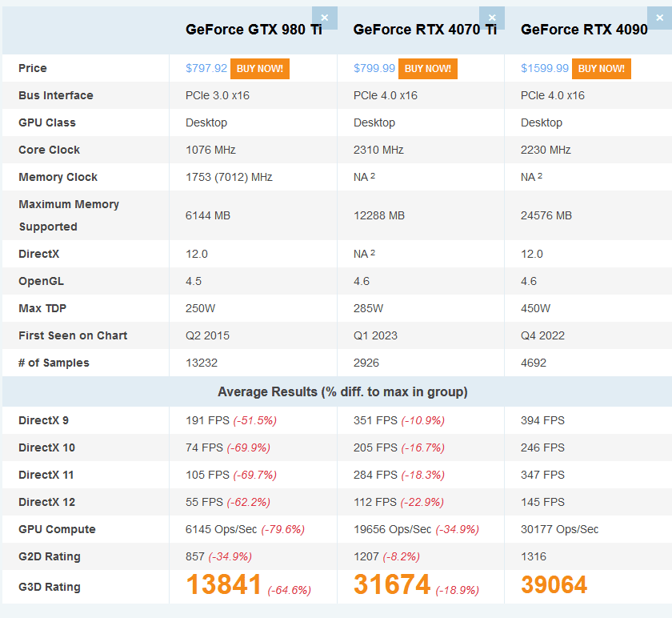Viewport: 672px width, 618px height.
Task: Click the 31674 G3D rating score
Action: (x=392, y=584)
